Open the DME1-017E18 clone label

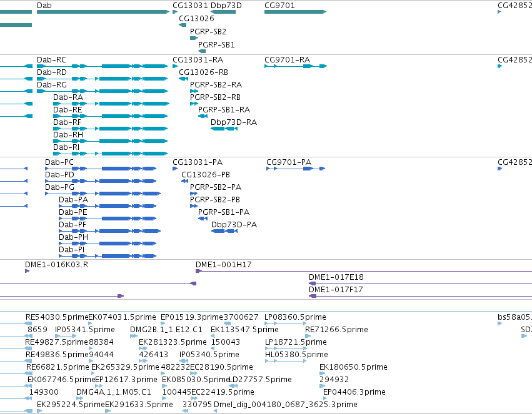click(336, 277)
